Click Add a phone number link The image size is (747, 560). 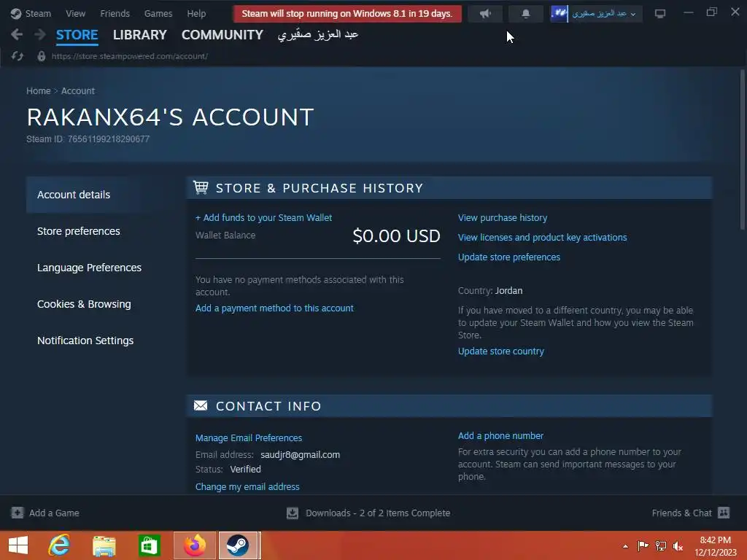(x=500, y=436)
